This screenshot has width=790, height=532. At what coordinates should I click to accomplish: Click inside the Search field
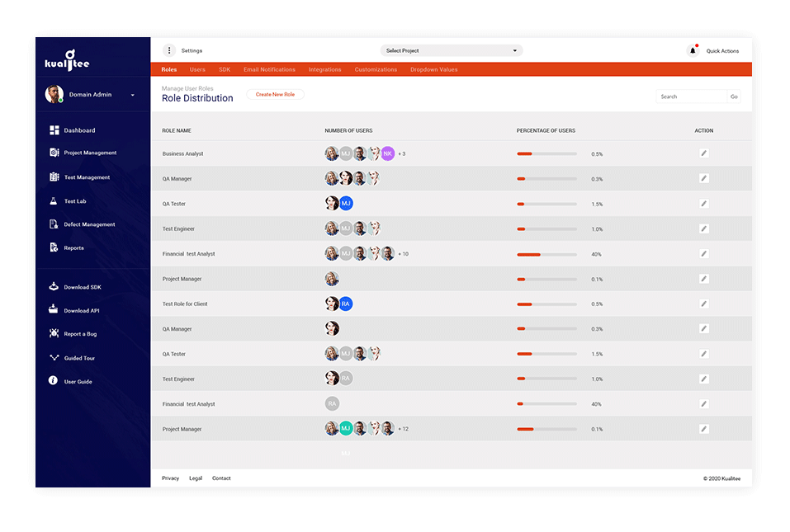tap(691, 96)
